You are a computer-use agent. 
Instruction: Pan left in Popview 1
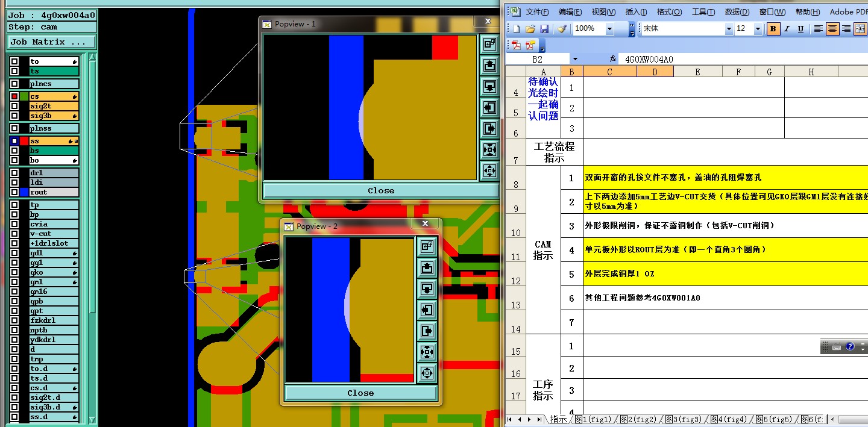[489, 107]
